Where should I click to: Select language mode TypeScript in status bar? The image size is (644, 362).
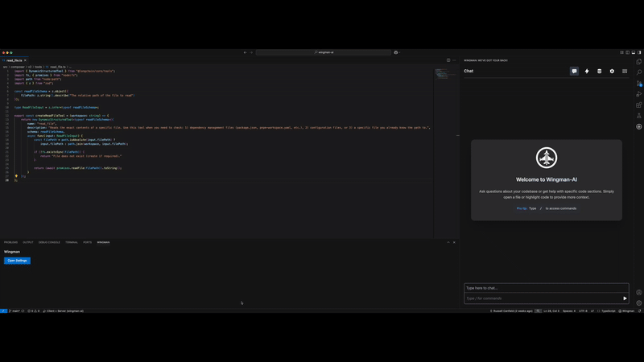point(607,311)
